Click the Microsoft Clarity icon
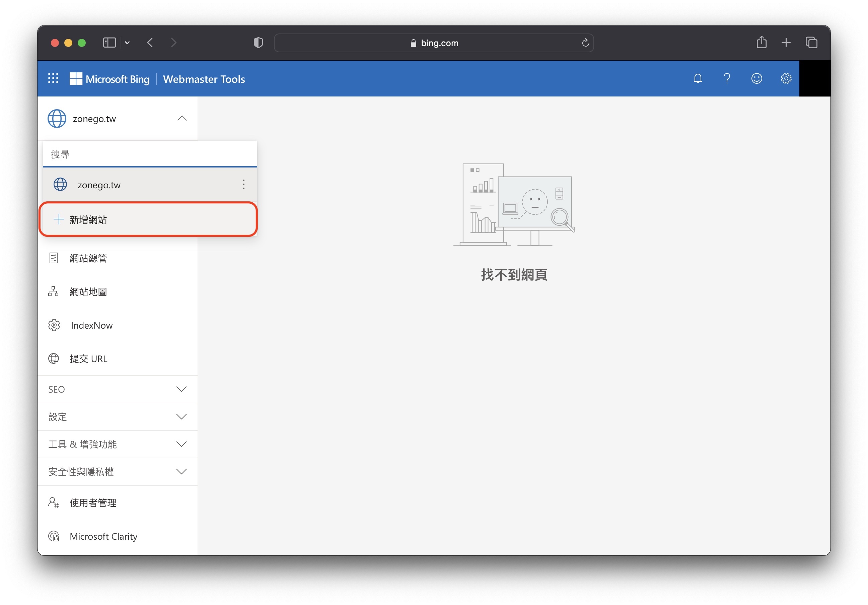Screen dimensions: 868x605 point(54,536)
